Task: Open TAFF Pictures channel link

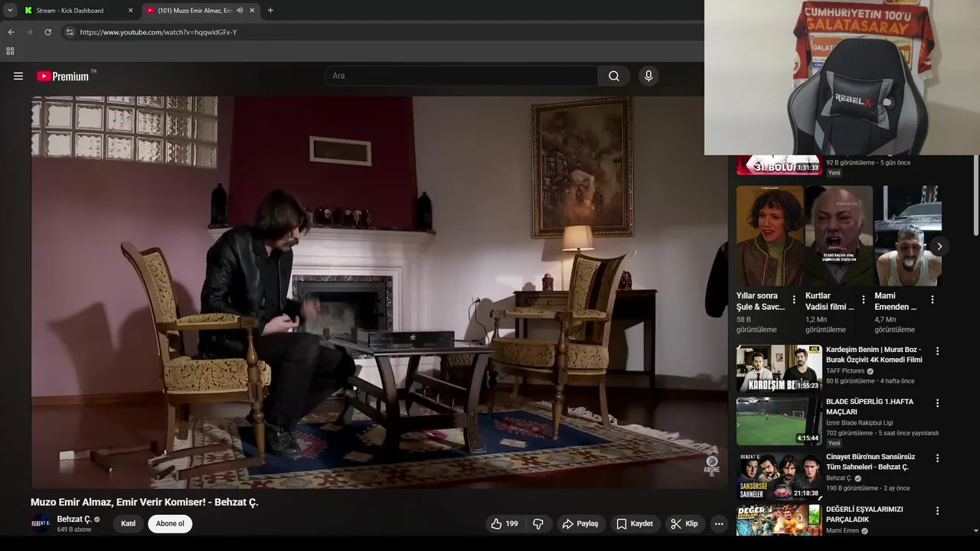Action: (845, 370)
